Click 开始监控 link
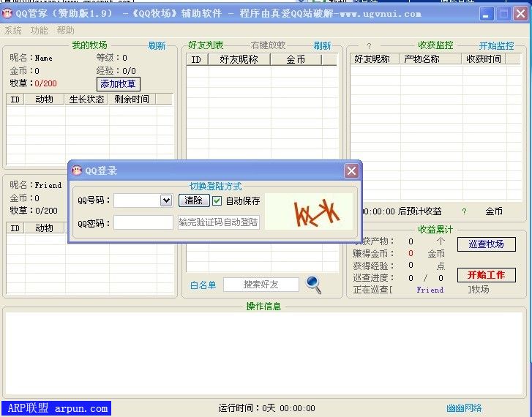The height and width of the screenshot is (417, 532). pos(496,45)
